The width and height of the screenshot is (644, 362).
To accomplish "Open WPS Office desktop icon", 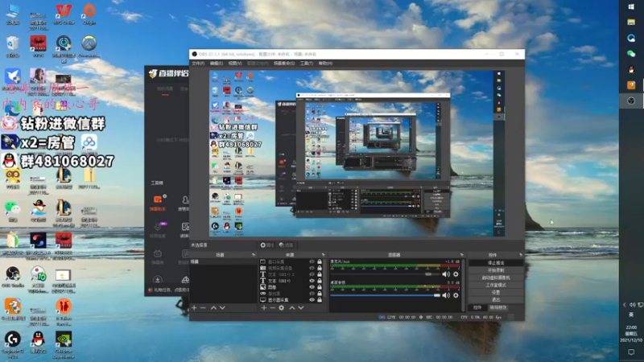I will (64, 14).
